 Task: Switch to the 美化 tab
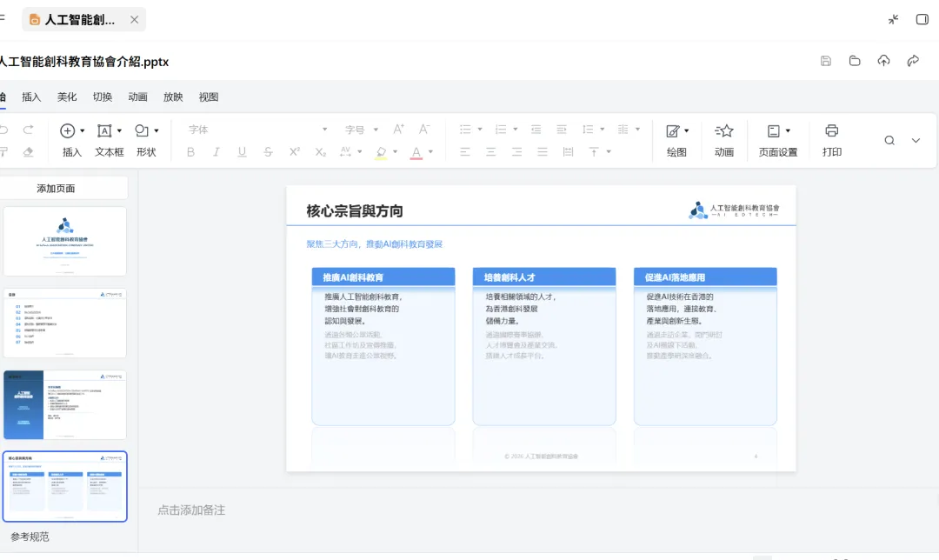pos(67,97)
